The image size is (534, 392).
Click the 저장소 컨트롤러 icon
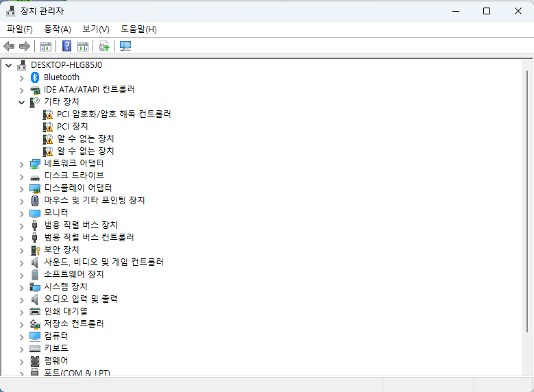(x=35, y=324)
